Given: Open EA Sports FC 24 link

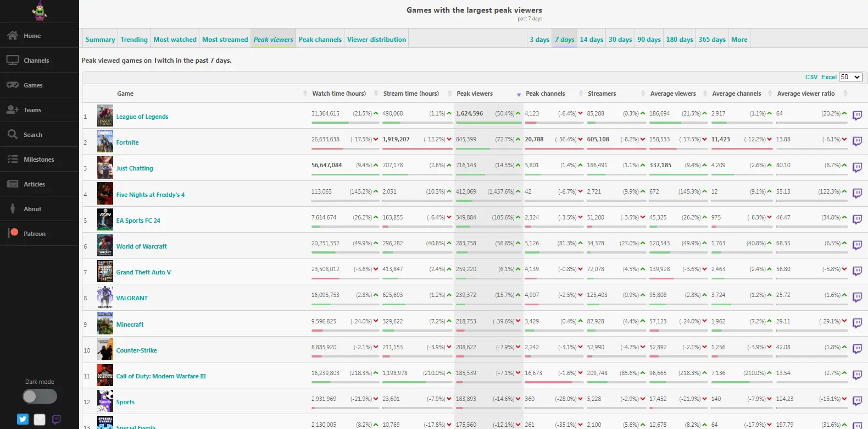Looking at the screenshot, I should (x=138, y=221).
